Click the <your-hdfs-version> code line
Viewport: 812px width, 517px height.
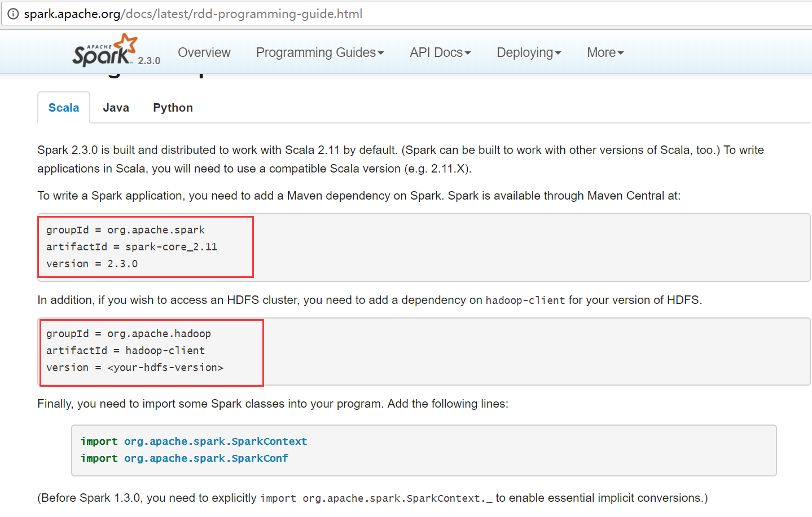point(135,368)
